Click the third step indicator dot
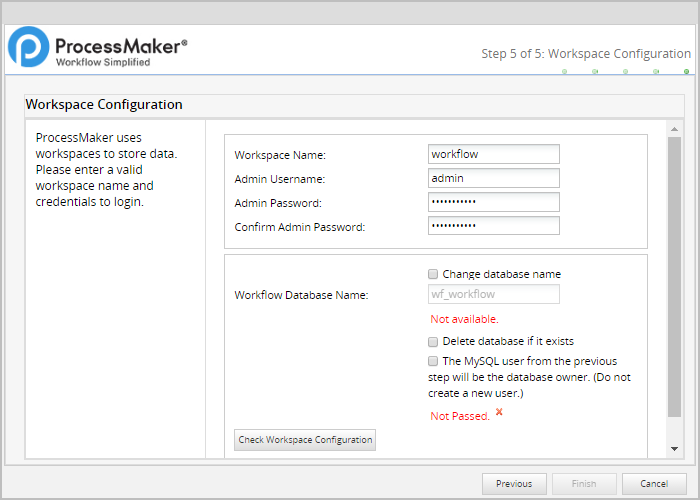Image resolution: width=700 pixels, height=500 pixels. (x=625, y=72)
